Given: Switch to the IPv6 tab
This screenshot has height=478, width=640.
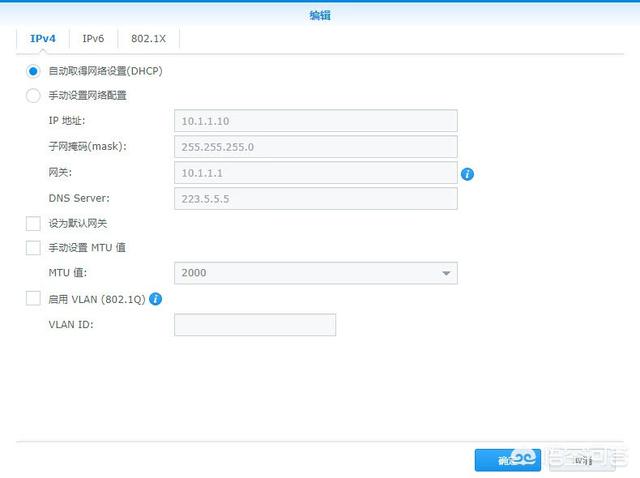Looking at the screenshot, I should (93, 38).
